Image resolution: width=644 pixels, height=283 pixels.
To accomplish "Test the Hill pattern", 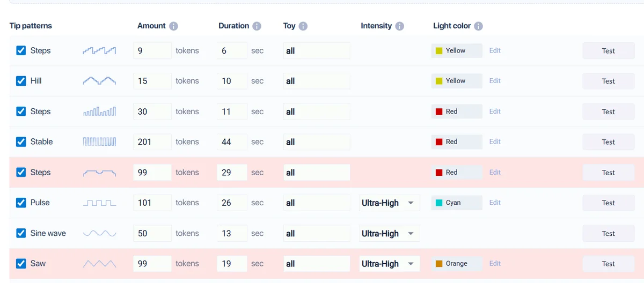I will click(x=609, y=81).
